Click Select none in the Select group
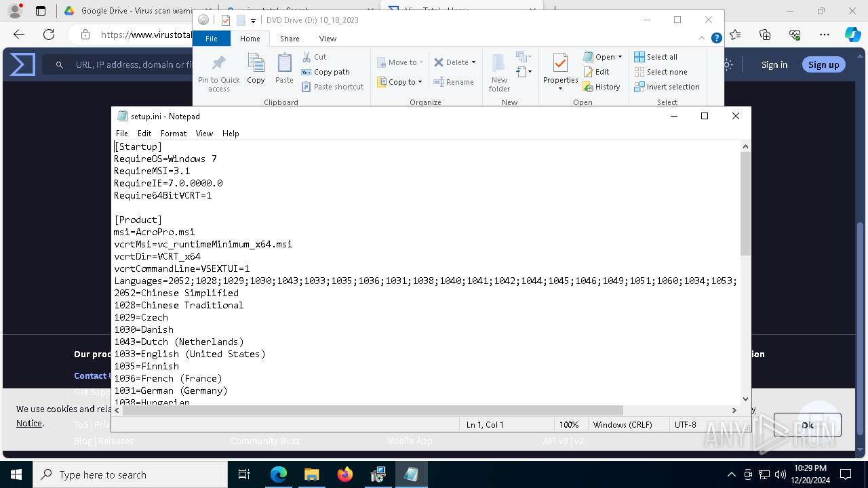This screenshot has width=868, height=488. coord(660,72)
